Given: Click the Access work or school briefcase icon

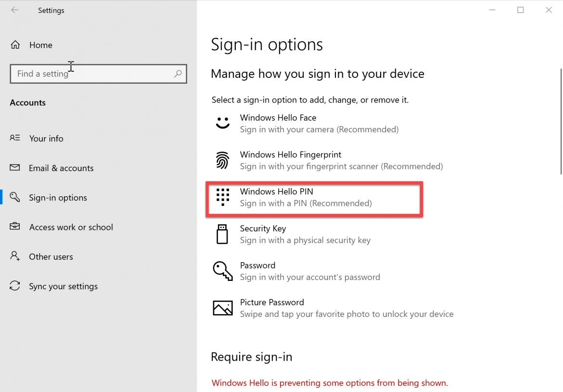Looking at the screenshot, I should [14, 227].
